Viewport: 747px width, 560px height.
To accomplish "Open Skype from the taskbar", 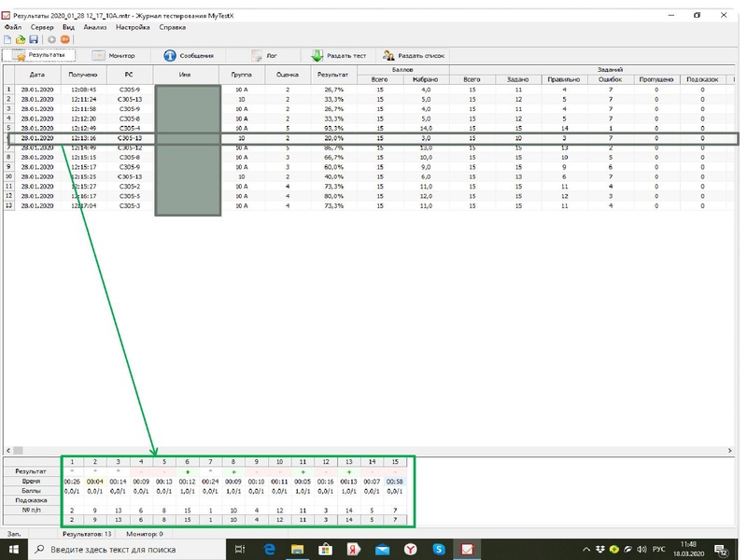I will tap(437, 549).
